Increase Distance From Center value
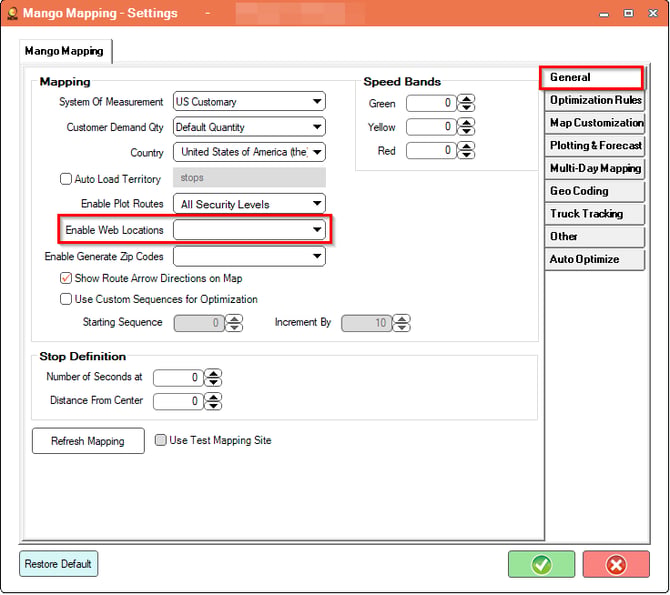 click(213, 397)
